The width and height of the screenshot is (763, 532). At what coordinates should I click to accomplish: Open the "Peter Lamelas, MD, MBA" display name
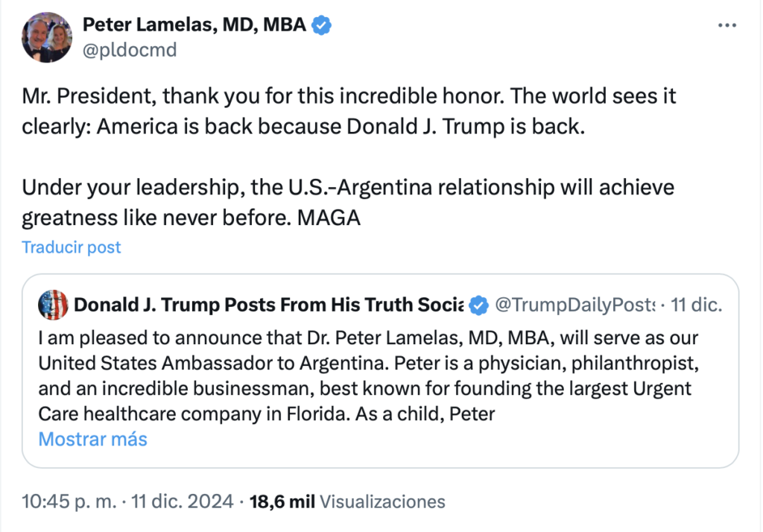tap(194, 25)
